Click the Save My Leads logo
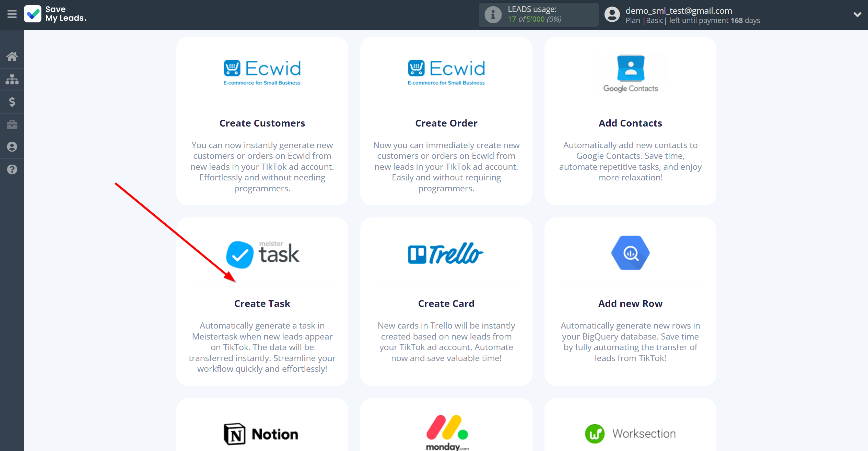 pyautogui.click(x=55, y=14)
